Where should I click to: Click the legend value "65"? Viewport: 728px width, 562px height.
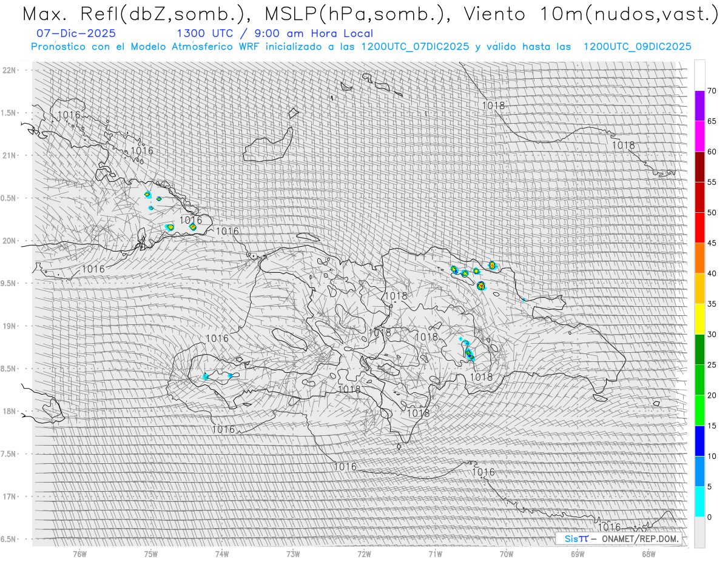[712, 121]
